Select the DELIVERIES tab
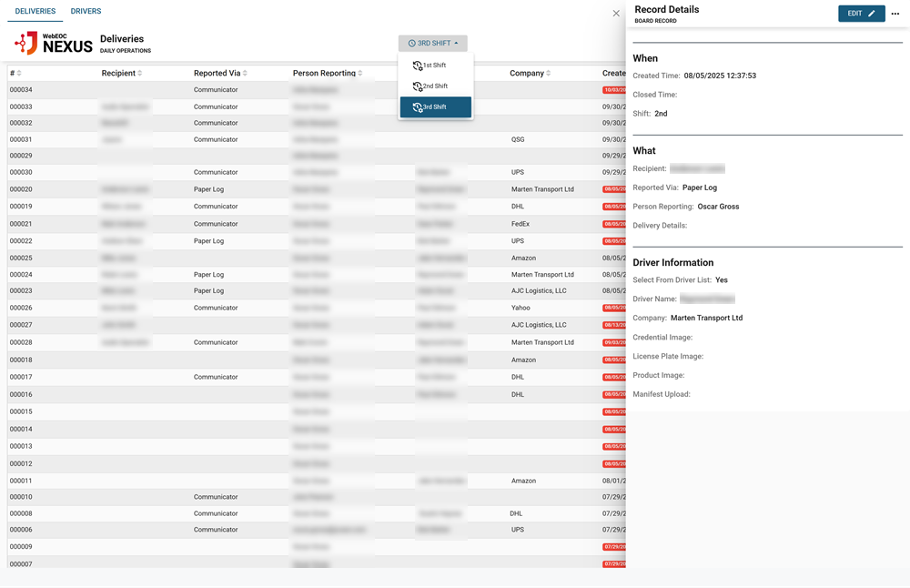The width and height of the screenshot is (910, 588). coord(35,11)
